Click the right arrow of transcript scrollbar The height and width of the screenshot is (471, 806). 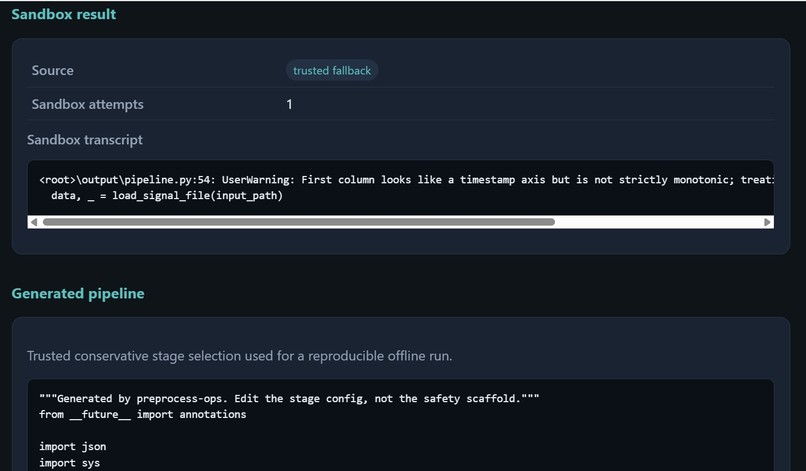(x=767, y=222)
